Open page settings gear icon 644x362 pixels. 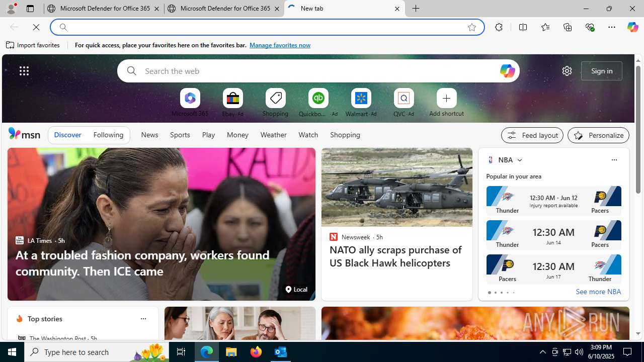[567, 71]
